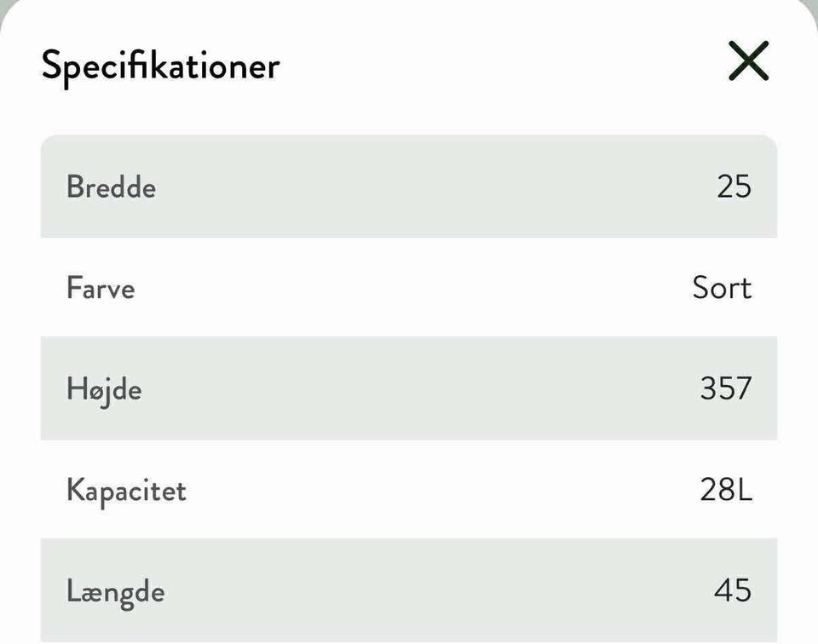Click the Kapacitet label
The width and height of the screenshot is (818, 644).
(126, 491)
